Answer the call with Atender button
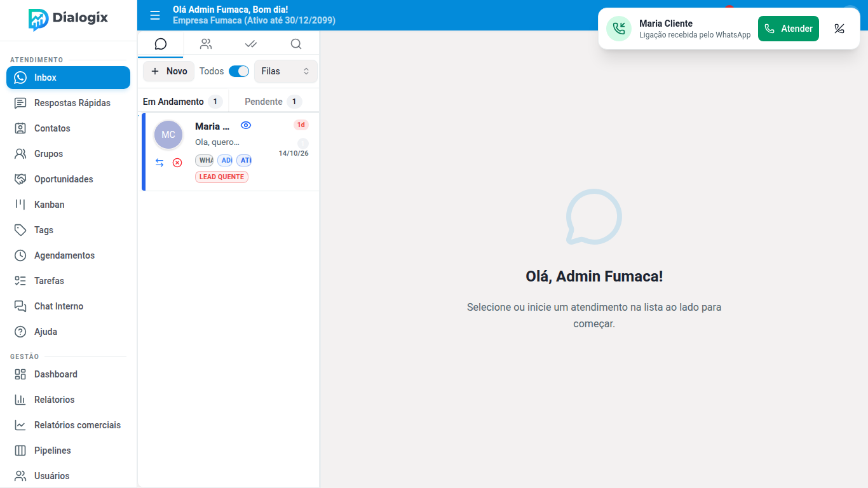 pyautogui.click(x=789, y=29)
